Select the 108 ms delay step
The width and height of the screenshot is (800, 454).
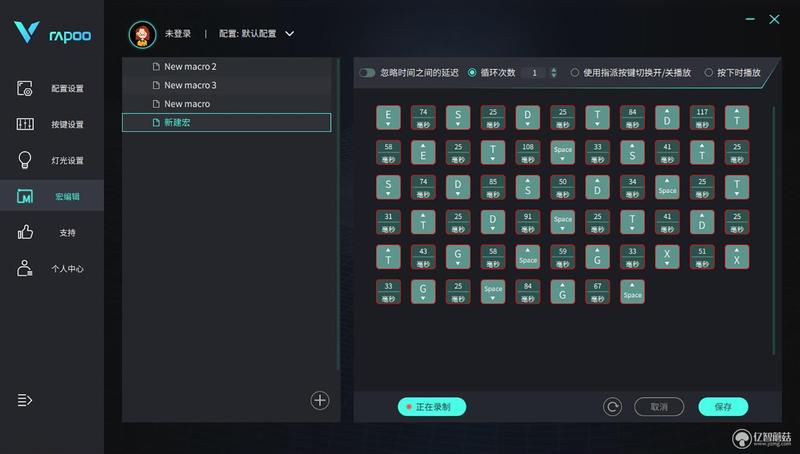coord(528,153)
